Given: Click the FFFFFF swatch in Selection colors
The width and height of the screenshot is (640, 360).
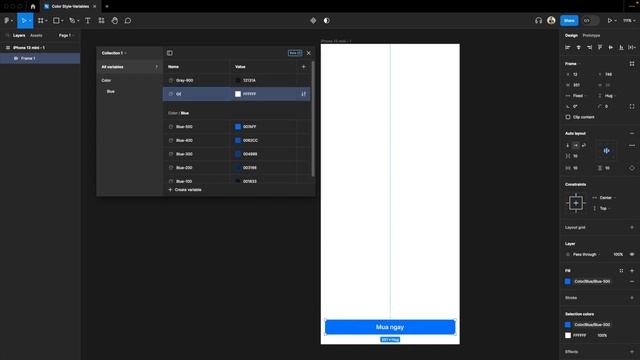Looking at the screenshot, I should click(568, 336).
